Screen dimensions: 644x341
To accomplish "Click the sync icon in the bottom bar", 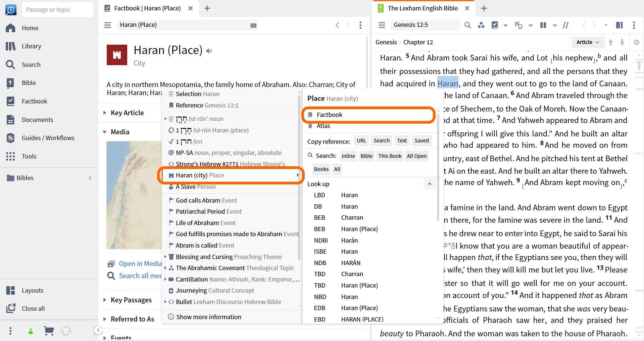I will point(66,331).
